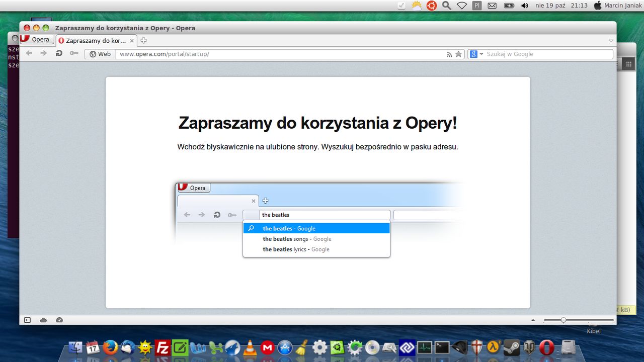The image size is (644, 362).
Task: Click the Web security badge
Action: click(100, 54)
